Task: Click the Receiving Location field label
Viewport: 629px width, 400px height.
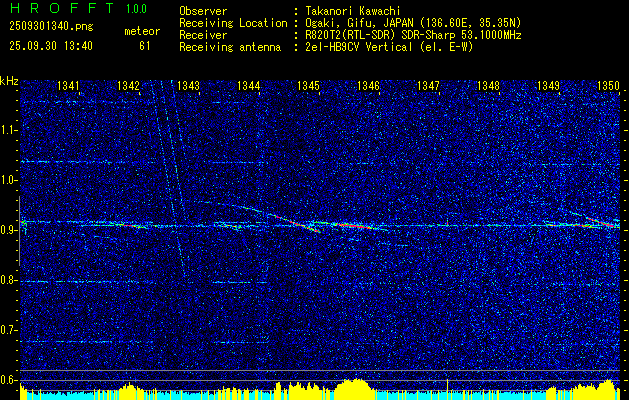Action: click(x=233, y=23)
